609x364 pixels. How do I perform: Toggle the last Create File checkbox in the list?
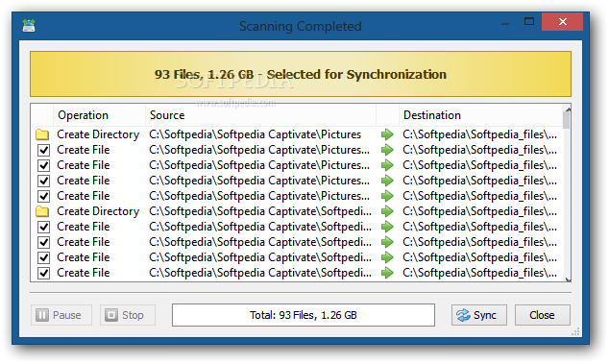pyautogui.click(x=43, y=273)
